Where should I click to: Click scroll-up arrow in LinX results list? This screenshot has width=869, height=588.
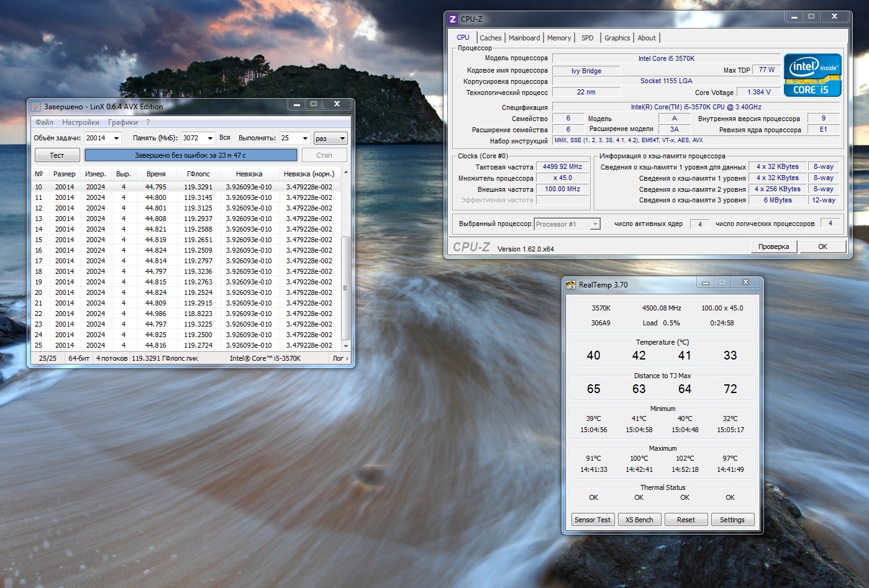[346, 173]
